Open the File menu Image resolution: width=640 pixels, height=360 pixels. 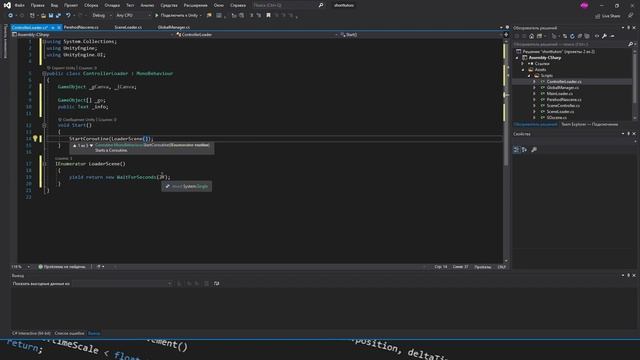tap(20, 5)
